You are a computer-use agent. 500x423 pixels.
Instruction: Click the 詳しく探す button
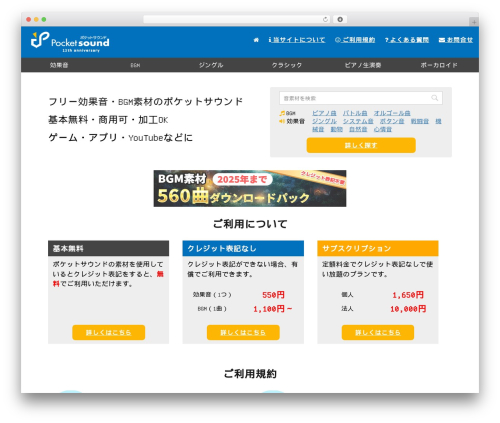[x=361, y=145]
